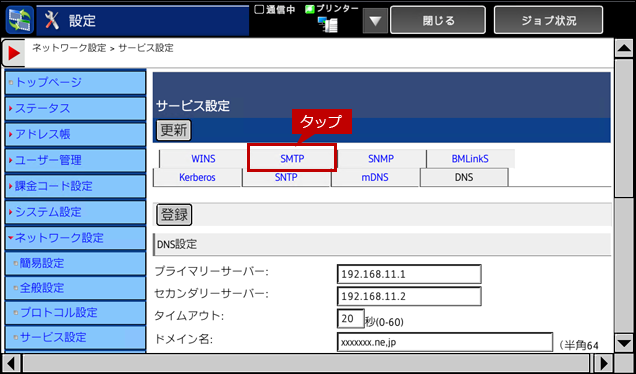Toggle the 通信中 indicator box
The width and height of the screenshot is (636, 374).
point(259,10)
